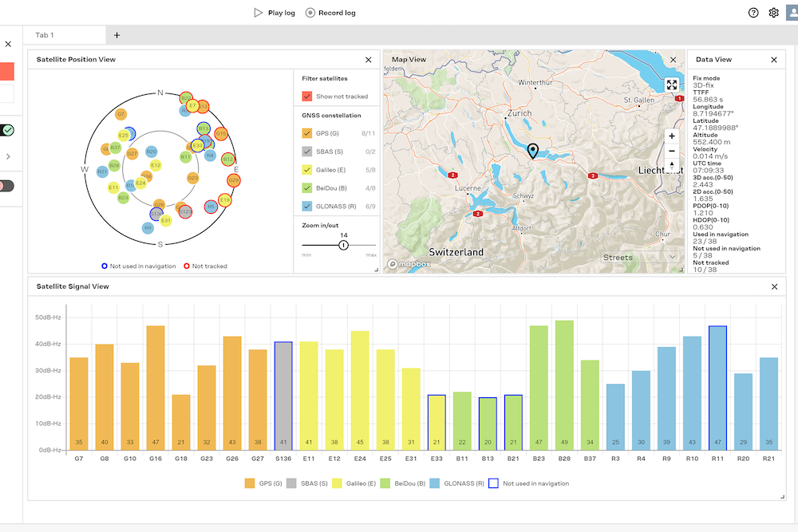Click the location marker pin on the map
The width and height of the screenshot is (798, 532).
[x=533, y=149]
